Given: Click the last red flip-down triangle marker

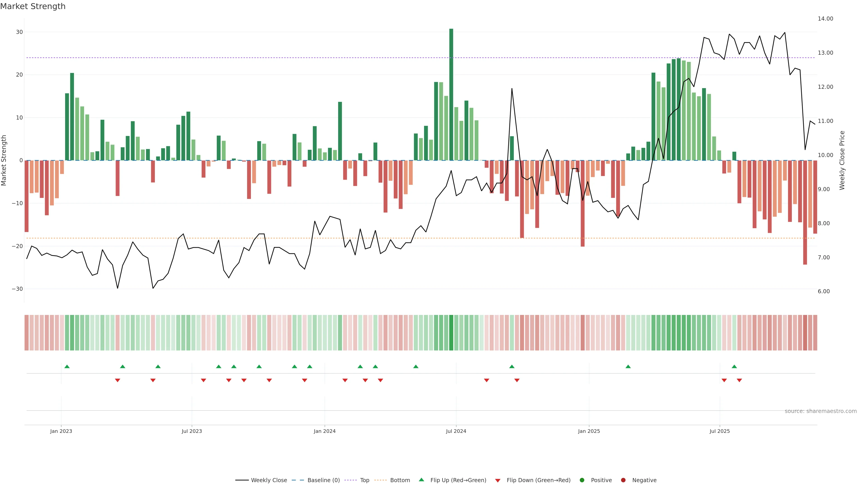Looking at the screenshot, I should [739, 380].
